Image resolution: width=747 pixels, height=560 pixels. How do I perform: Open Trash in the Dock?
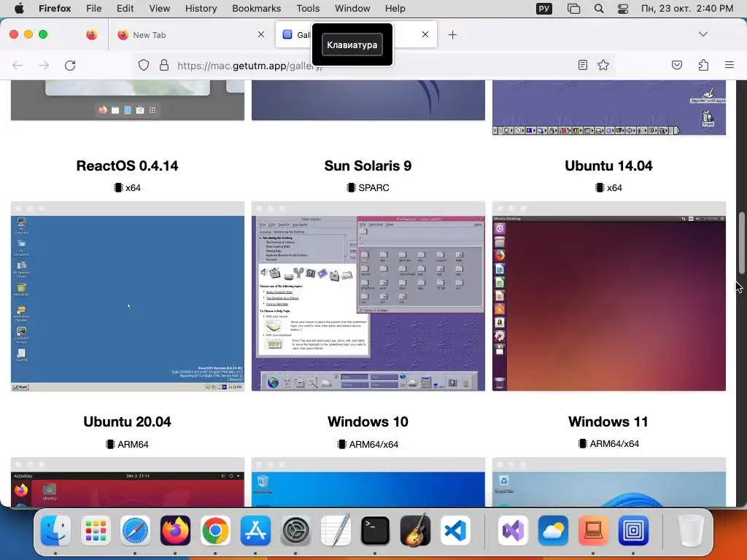[690, 530]
